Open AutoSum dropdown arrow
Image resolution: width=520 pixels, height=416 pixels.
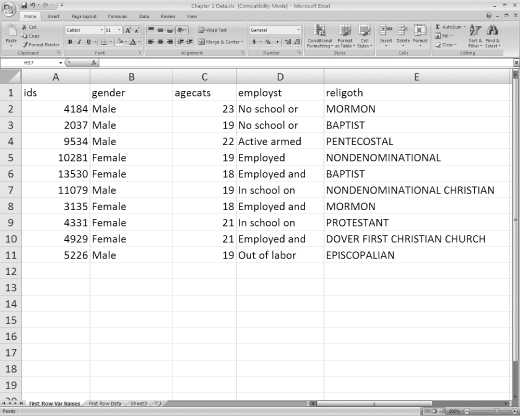(x=464, y=27)
